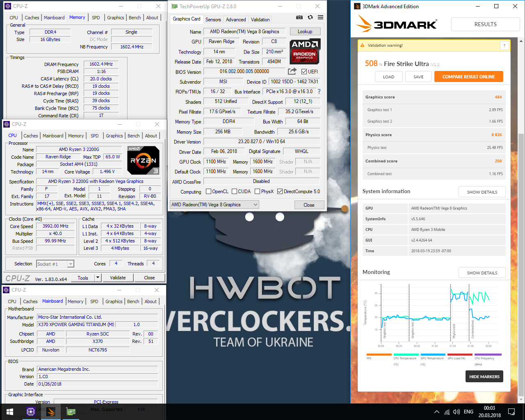The width and height of the screenshot is (525, 420).
Task: Open Graphics tab in the CPU-Z CPU window
Action: [x=114, y=136]
